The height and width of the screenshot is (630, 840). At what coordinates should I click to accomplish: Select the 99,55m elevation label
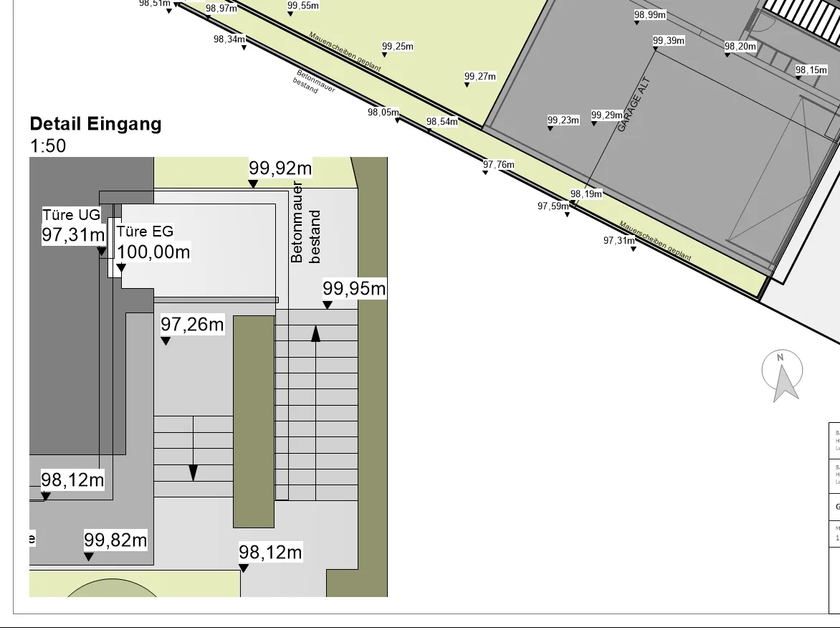[x=303, y=6]
